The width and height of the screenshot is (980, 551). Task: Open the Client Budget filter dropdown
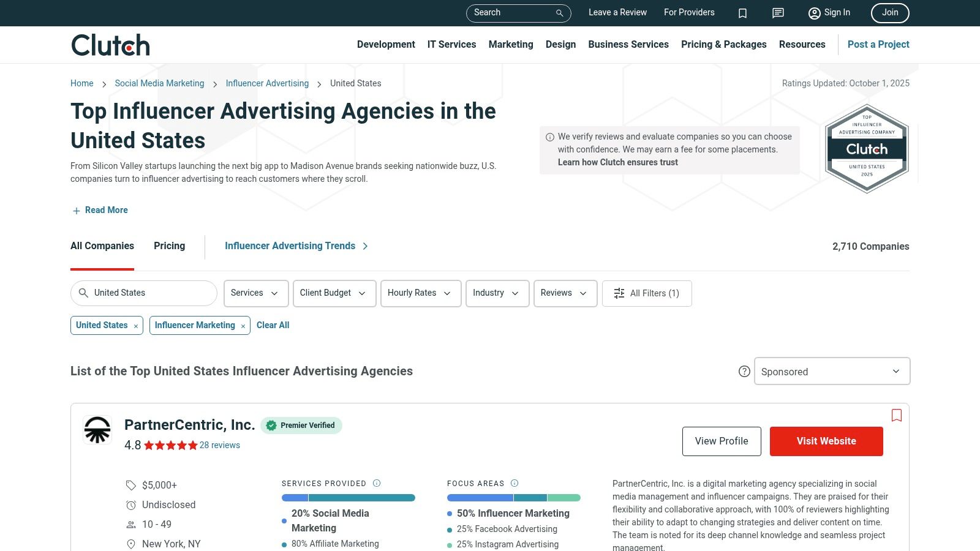point(334,293)
